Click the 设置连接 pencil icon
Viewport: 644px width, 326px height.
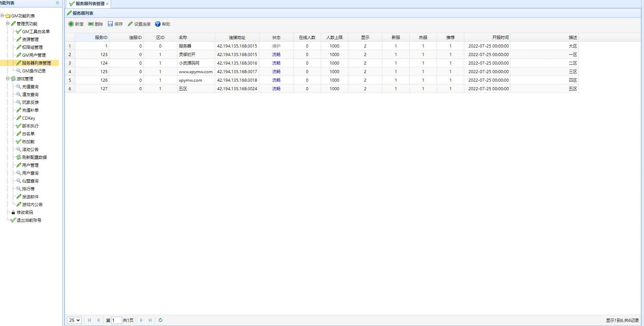pyautogui.click(x=130, y=24)
